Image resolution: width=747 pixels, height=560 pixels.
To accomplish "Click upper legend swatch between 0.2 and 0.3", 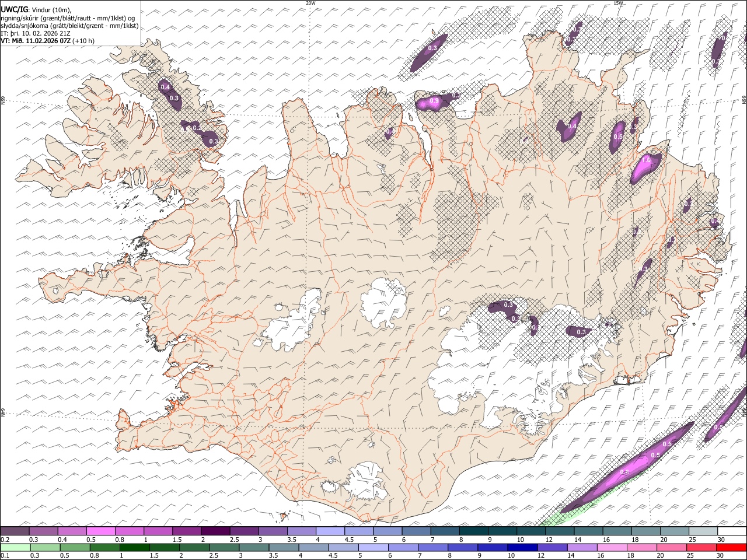I will click(15, 531).
